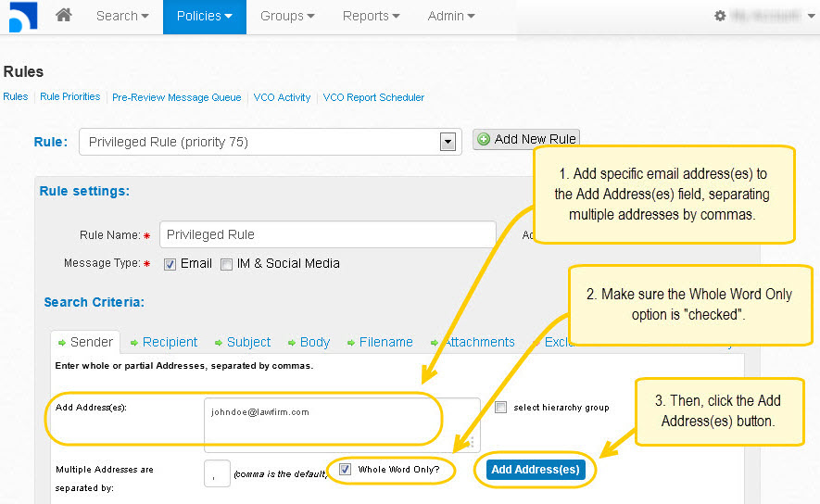The height and width of the screenshot is (504, 820).
Task: Click the green arrow beside Subject tab
Action: coord(219,342)
